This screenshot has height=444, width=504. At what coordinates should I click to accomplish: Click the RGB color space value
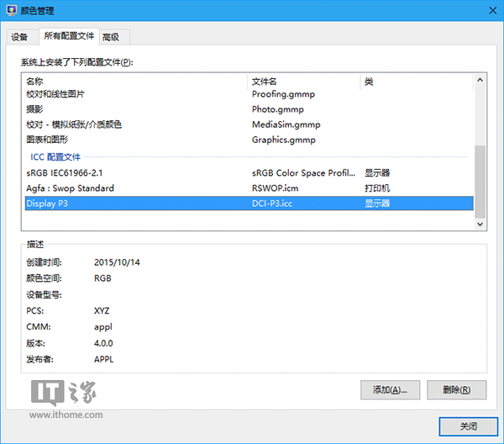tap(102, 278)
